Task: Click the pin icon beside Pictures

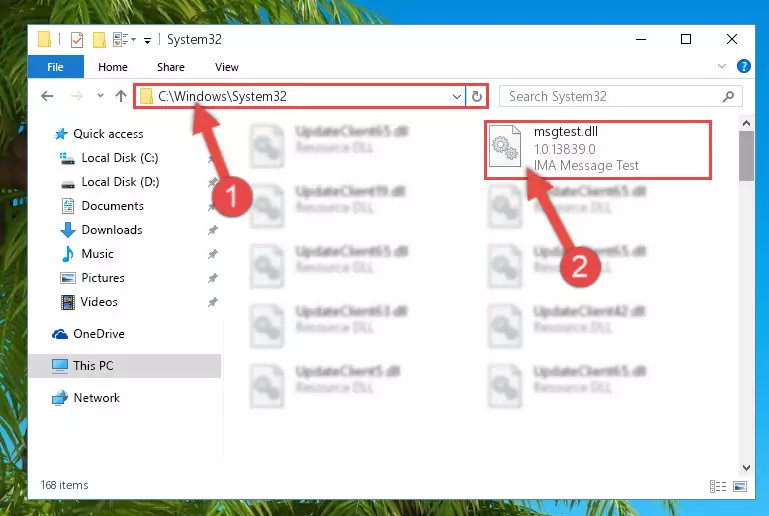Action: 212,278
